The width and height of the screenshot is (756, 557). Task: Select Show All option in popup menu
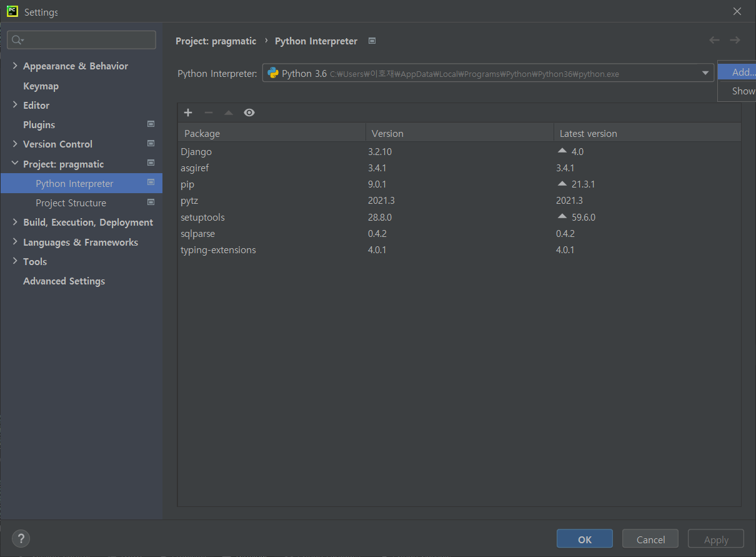pos(737,91)
